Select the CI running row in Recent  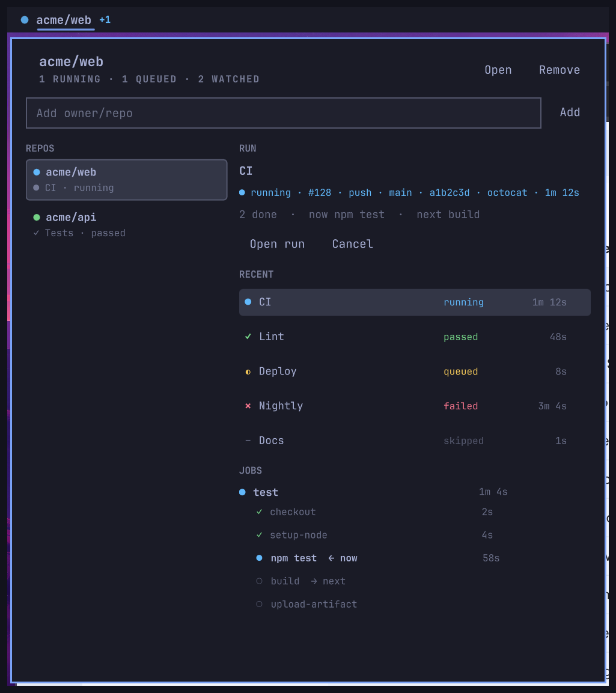coord(415,302)
